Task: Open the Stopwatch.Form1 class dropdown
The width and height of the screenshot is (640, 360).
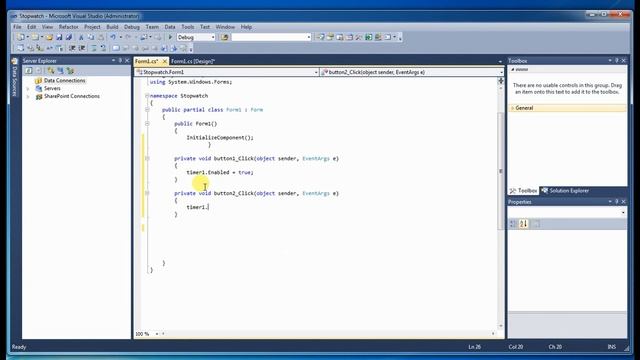Action: click(316, 72)
